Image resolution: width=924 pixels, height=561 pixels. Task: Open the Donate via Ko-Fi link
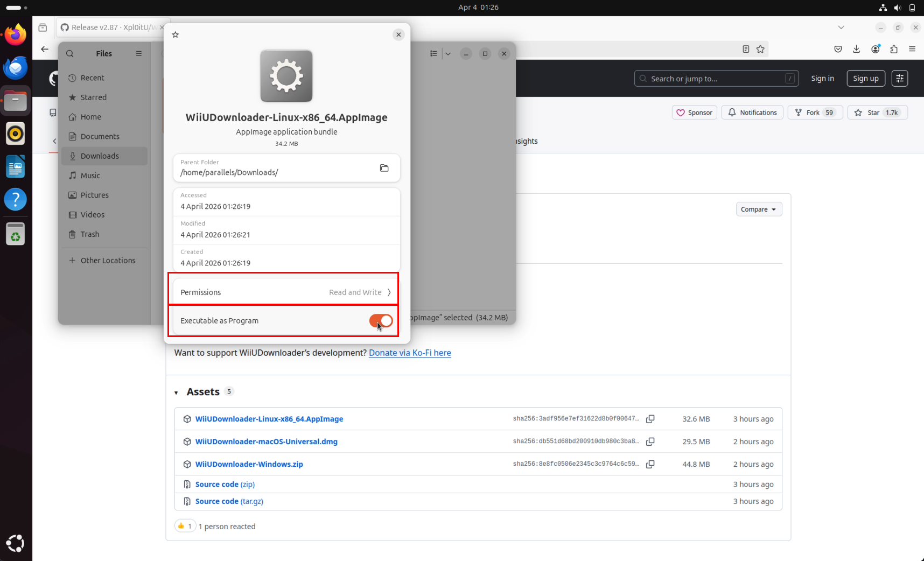coord(410,353)
